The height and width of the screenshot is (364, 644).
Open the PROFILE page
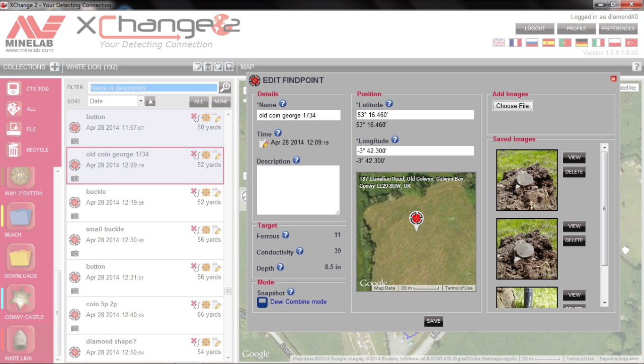pyautogui.click(x=577, y=29)
